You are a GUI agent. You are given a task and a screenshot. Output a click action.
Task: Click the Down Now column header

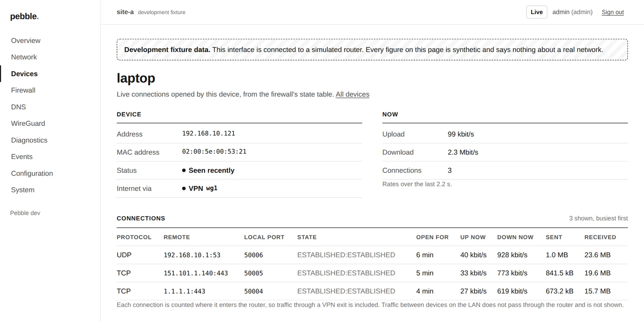515,237
